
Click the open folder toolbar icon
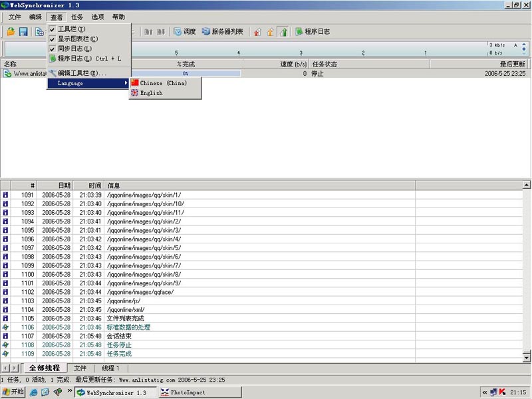point(11,31)
